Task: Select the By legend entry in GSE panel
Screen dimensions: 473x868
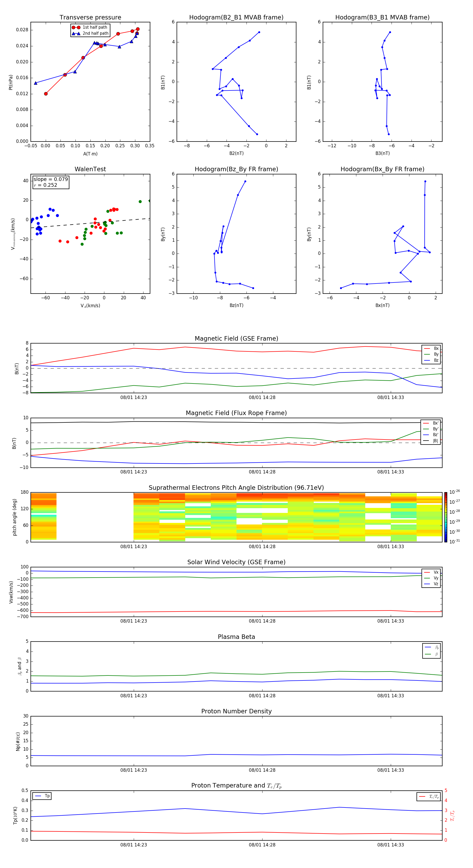Action: point(431,354)
